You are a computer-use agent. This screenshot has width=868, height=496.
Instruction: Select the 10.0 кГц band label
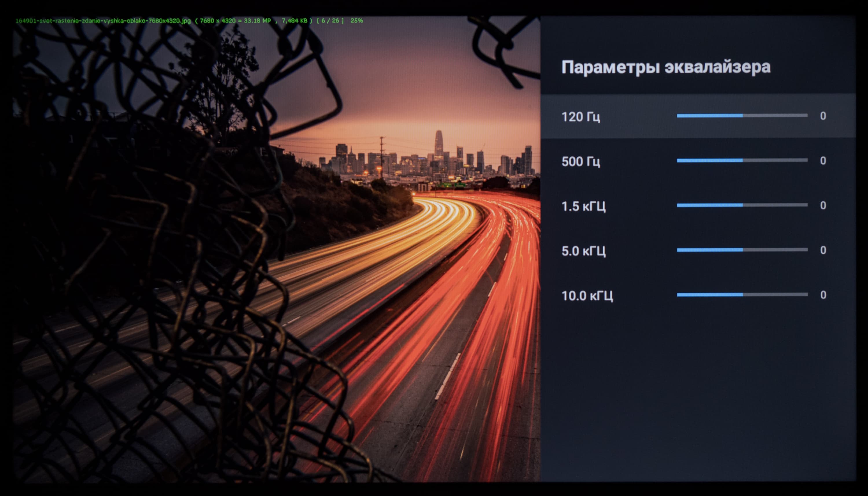pyautogui.click(x=587, y=296)
